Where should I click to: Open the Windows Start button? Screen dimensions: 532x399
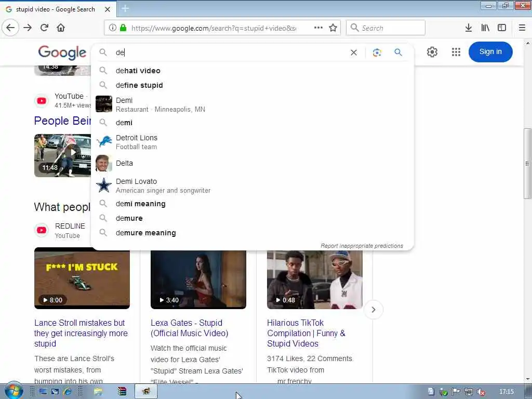point(13,391)
